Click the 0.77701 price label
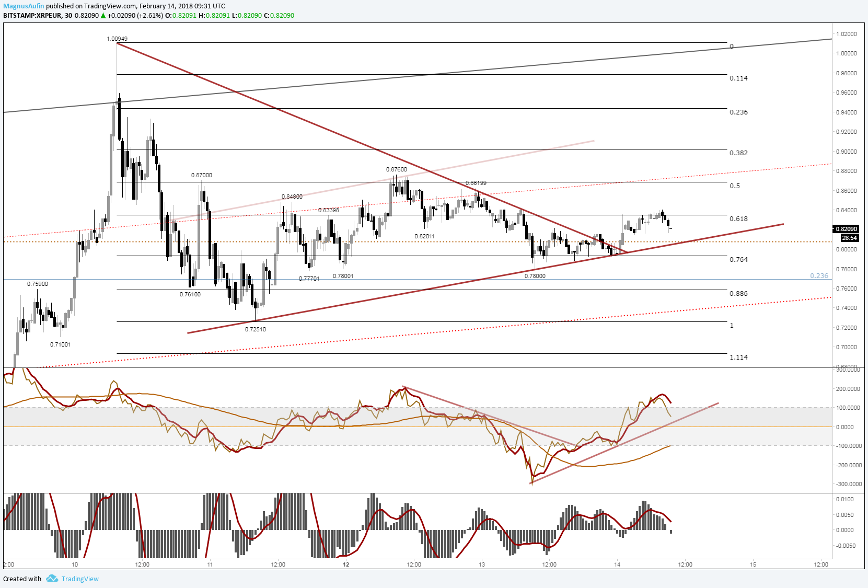 (309, 279)
